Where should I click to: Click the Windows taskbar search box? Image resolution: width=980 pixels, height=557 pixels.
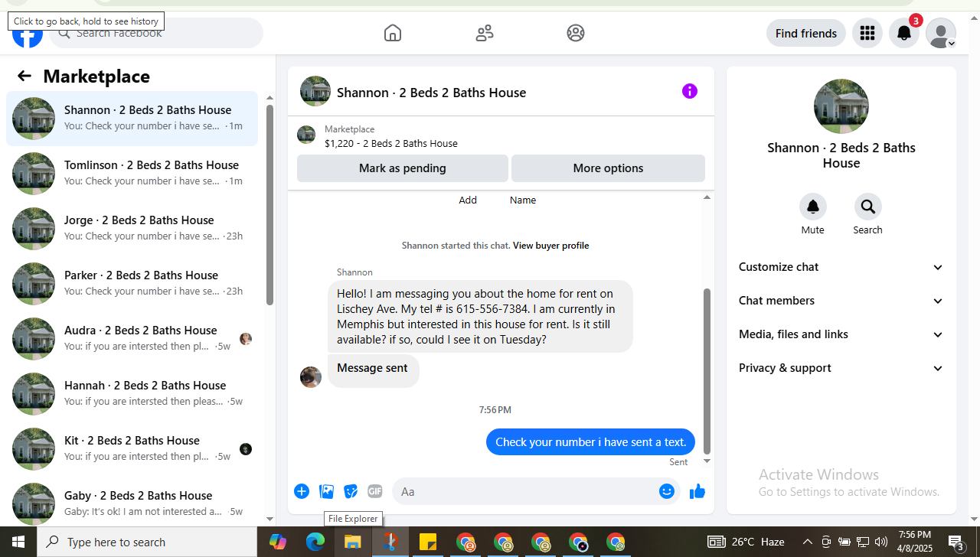coord(147,542)
